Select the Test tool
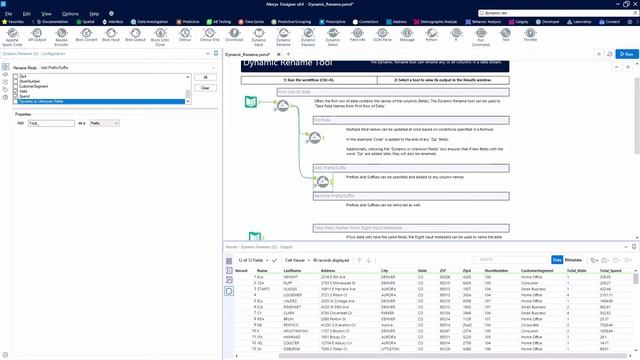Image resolution: width=640 pixels, height=360 pixels. 506,35
